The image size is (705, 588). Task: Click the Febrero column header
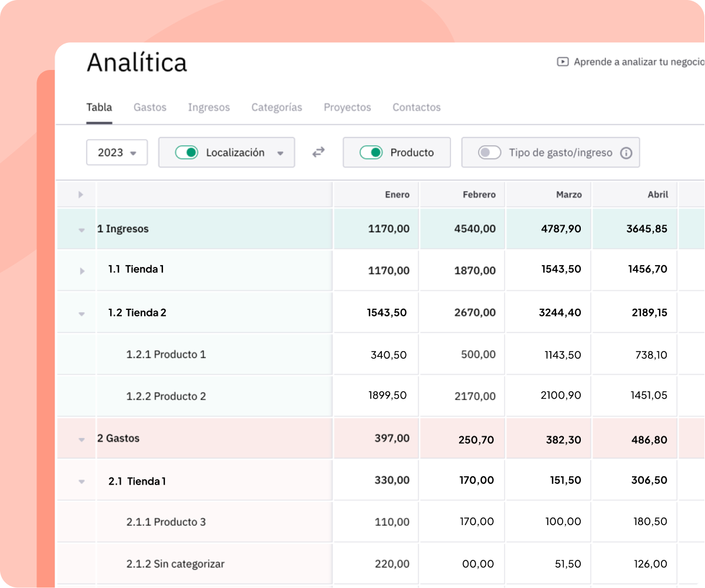(x=479, y=195)
